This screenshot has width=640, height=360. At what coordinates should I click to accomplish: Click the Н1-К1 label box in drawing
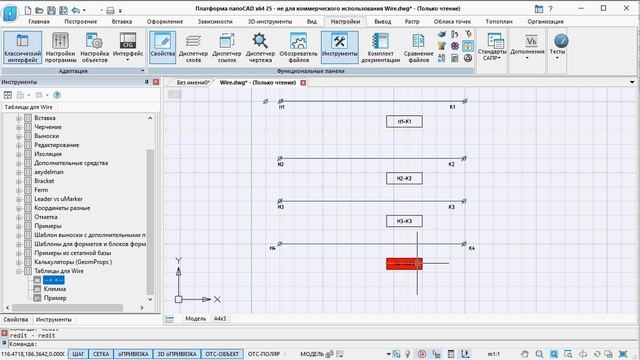pyautogui.click(x=404, y=121)
